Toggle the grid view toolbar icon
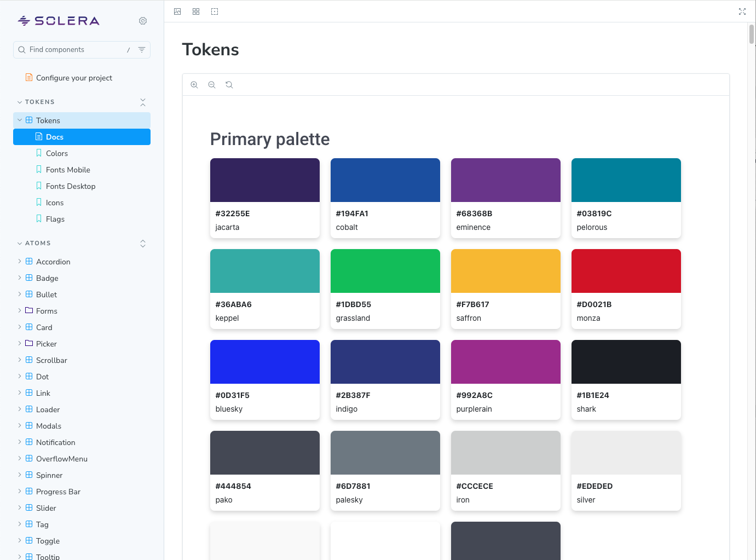The width and height of the screenshot is (756, 560). 196,11
